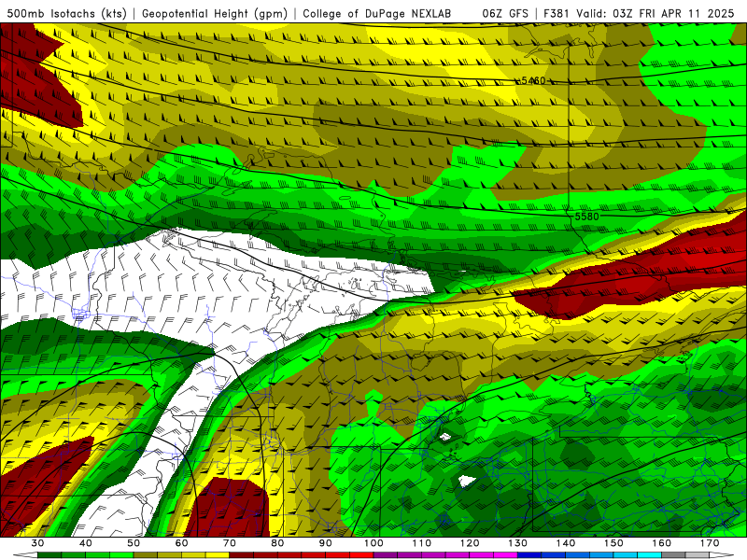Click the 'F381' forecast hour text

click(557, 13)
